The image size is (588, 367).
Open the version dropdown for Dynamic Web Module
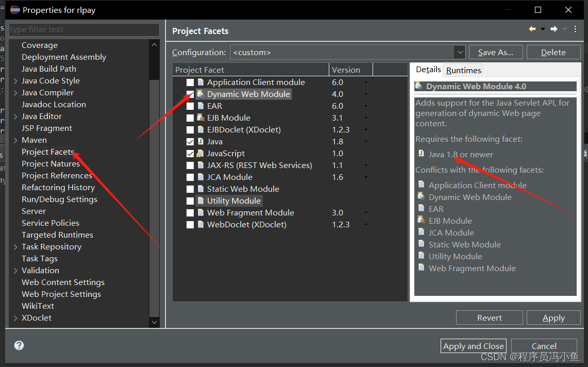(x=367, y=94)
